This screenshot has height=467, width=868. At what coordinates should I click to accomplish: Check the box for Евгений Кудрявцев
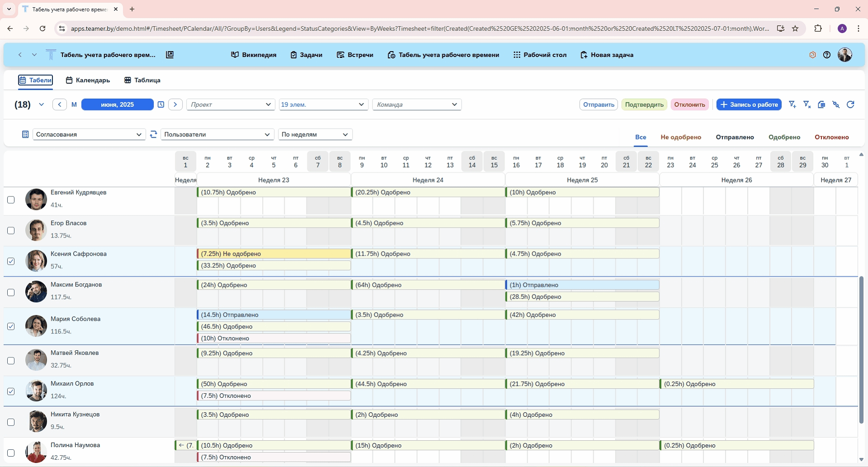point(11,200)
